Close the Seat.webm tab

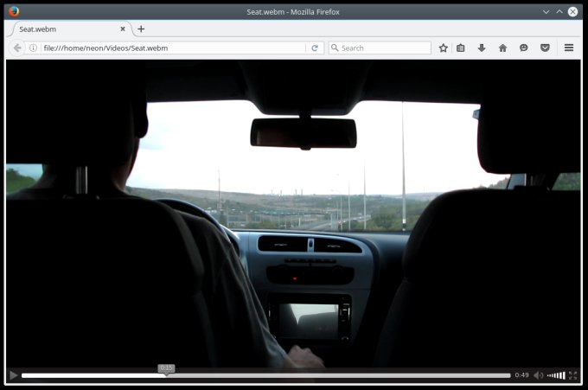tap(123, 29)
